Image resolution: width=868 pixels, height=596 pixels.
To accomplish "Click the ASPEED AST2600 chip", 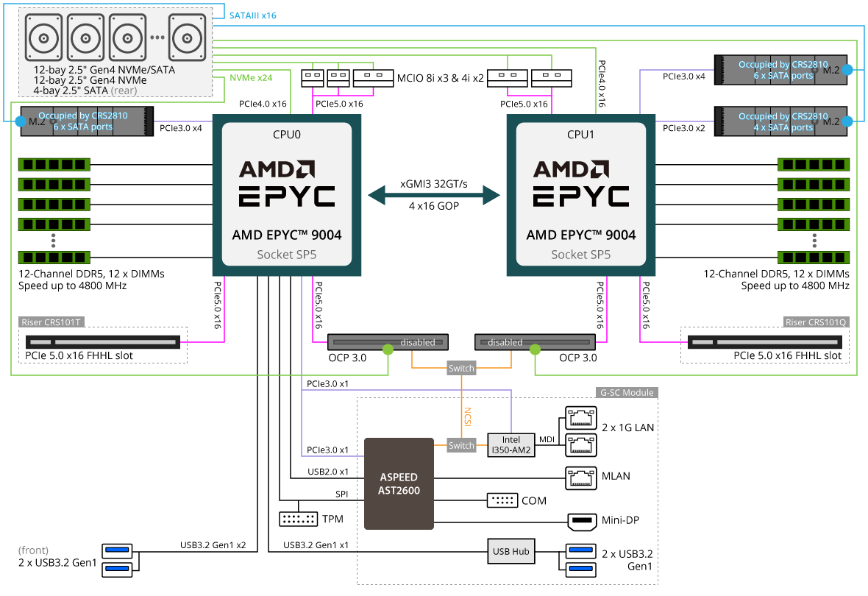I will (x=399, y=483).
